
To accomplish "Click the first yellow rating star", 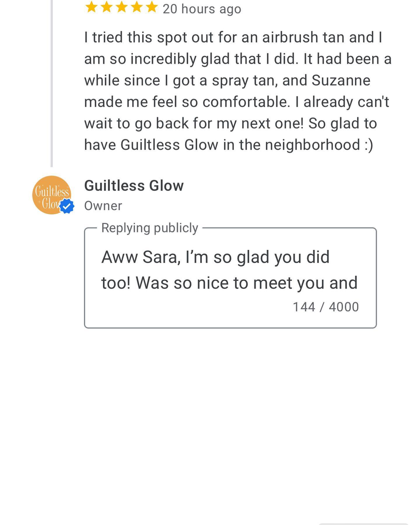I will pos(92,7).
